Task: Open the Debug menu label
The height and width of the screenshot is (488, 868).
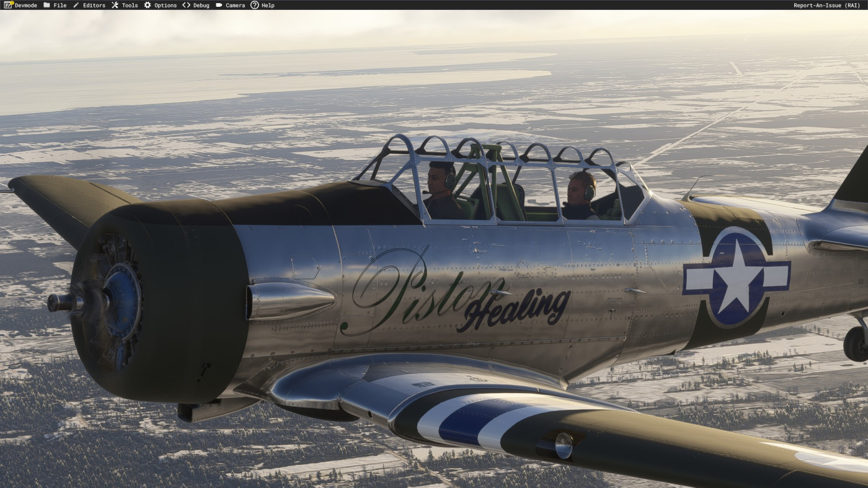Action: pos(201,6)
